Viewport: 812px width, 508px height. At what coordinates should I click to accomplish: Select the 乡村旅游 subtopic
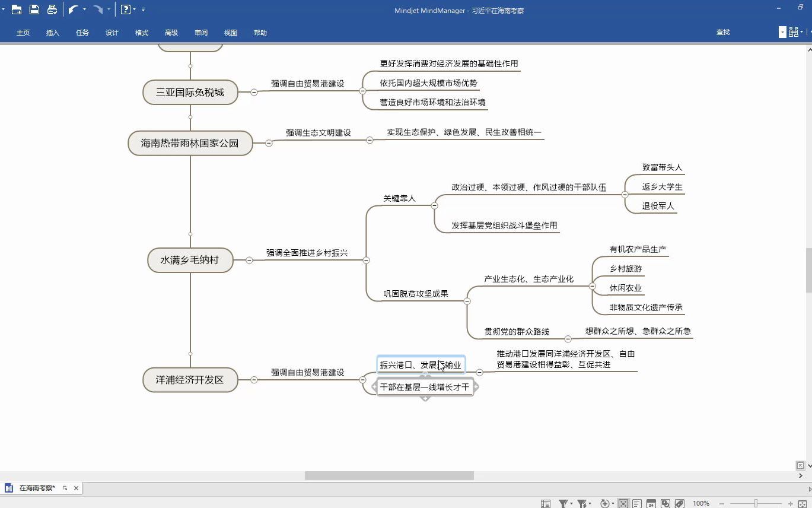626,269
